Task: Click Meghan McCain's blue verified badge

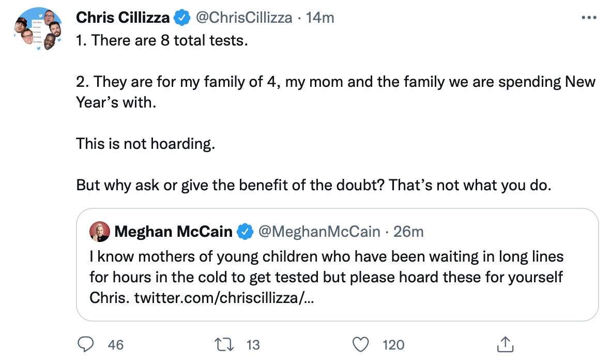Action: tap(244, 232)
